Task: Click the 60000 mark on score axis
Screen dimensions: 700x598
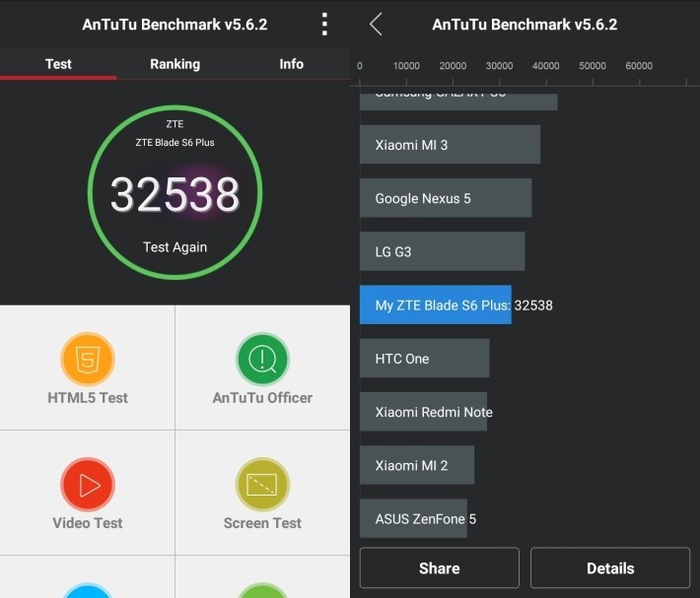Action: click(x=639, y=66)
